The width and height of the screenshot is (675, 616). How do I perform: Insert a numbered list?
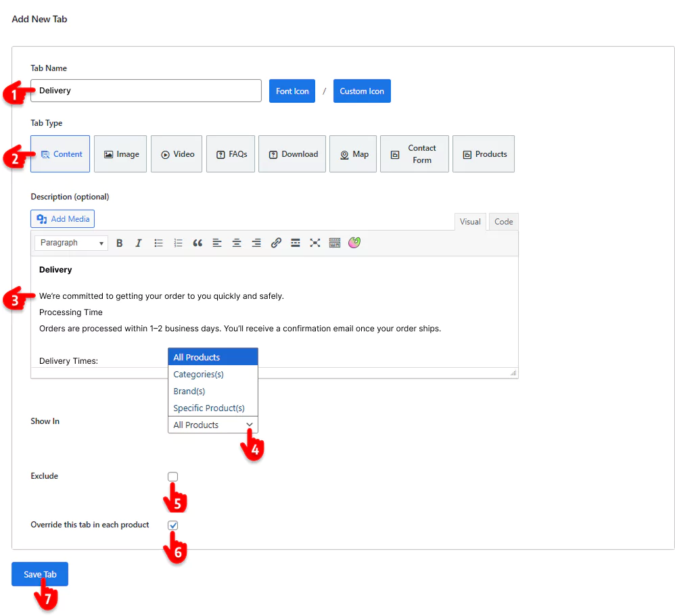click(x=178, y=243)
